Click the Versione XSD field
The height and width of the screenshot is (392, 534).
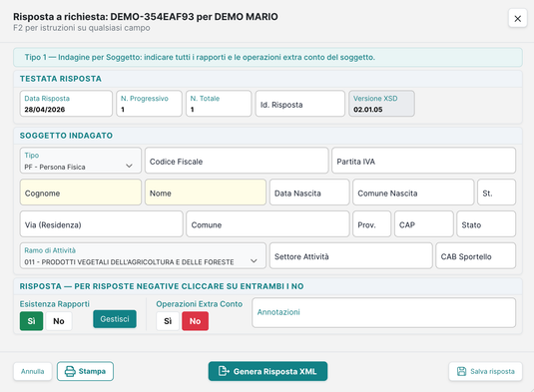[381, 104]
